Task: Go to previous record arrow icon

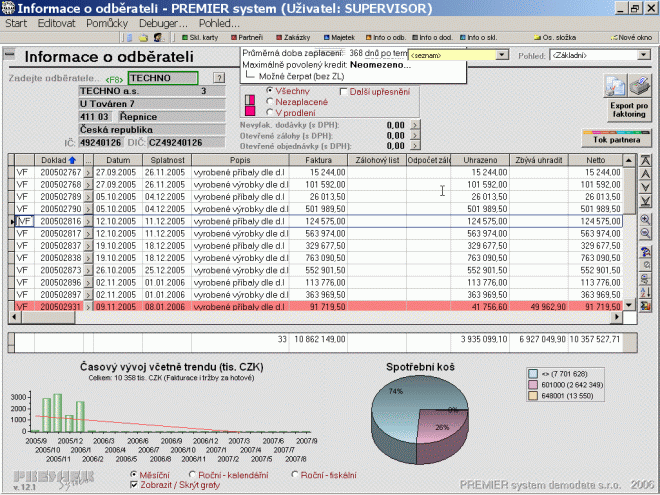Action: (645, 174)
